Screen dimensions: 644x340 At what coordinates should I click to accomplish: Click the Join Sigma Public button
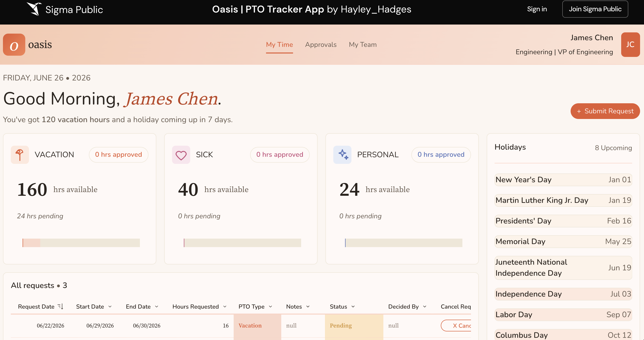point(595,9)
